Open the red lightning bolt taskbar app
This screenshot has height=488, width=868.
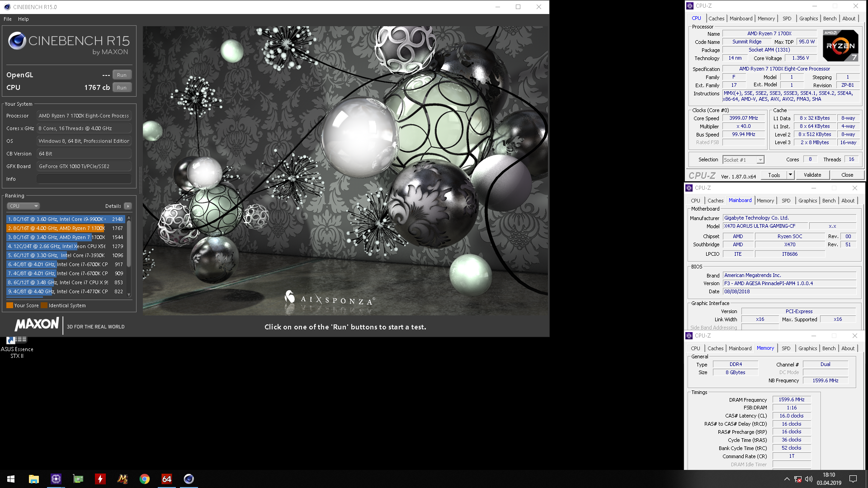pos(100,479)
